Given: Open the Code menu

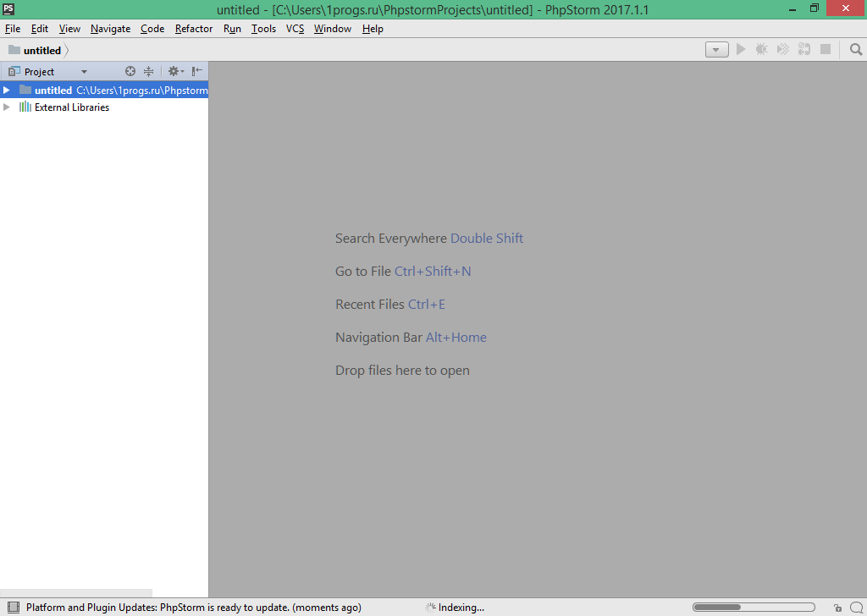Looking at the screenshot, I should click(x=152, y=29).
